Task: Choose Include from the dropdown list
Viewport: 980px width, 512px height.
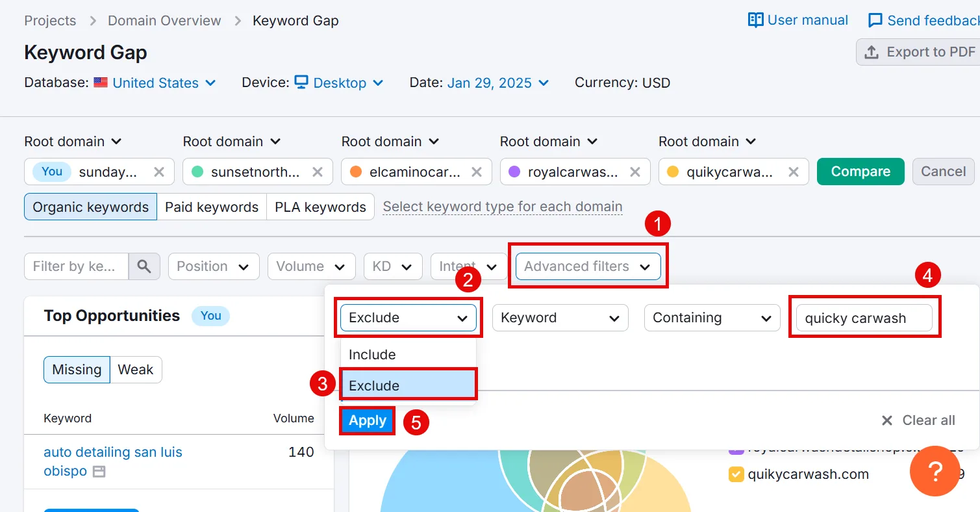Action: click(408, 355)
